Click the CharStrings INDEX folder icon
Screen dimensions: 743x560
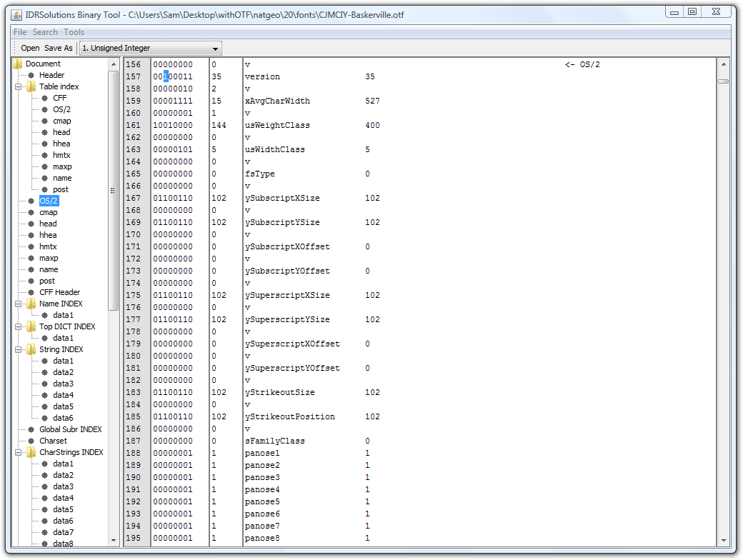[31, 452]
